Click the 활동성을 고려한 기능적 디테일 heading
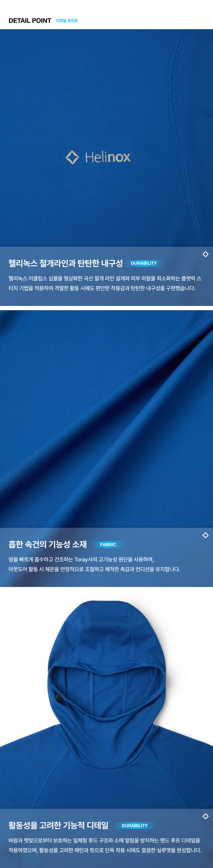The image size is (213, 868). click(58, 825)
